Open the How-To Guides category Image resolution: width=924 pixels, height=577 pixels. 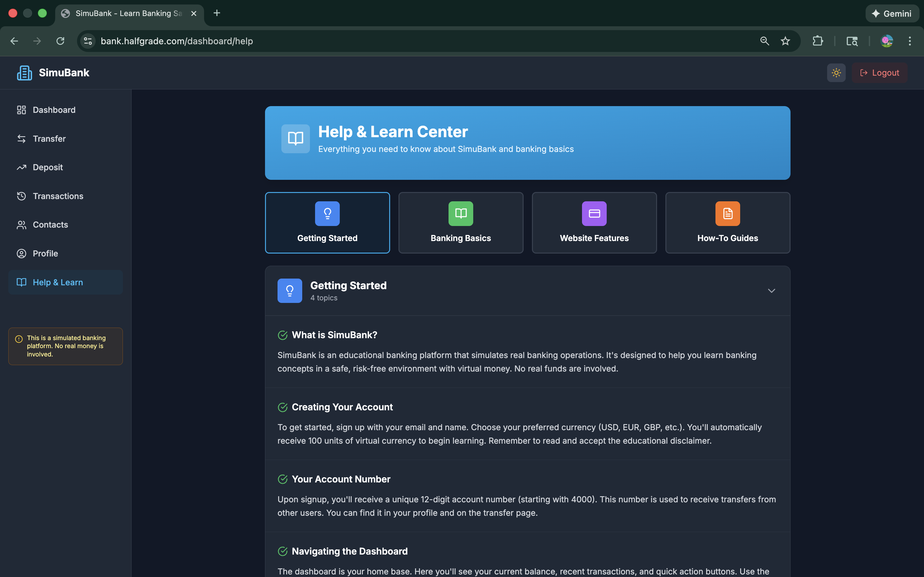point(727,223)
